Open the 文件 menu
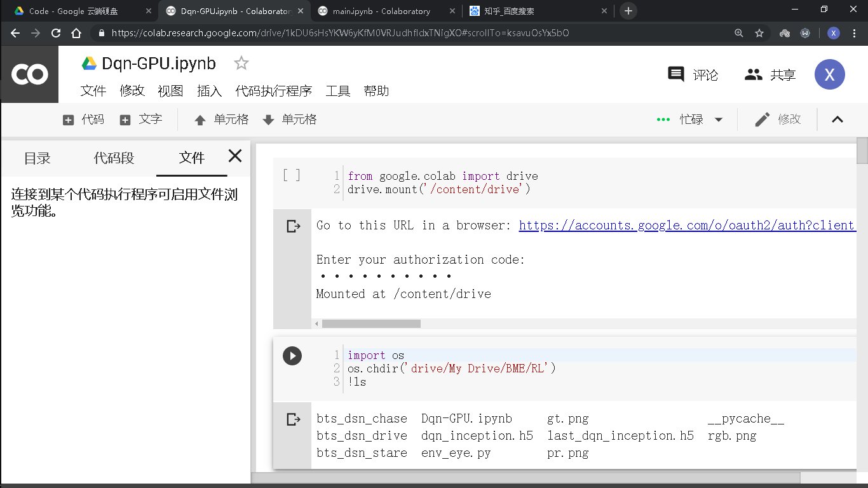The image size is (868, 488). click(x=93, y=91)
